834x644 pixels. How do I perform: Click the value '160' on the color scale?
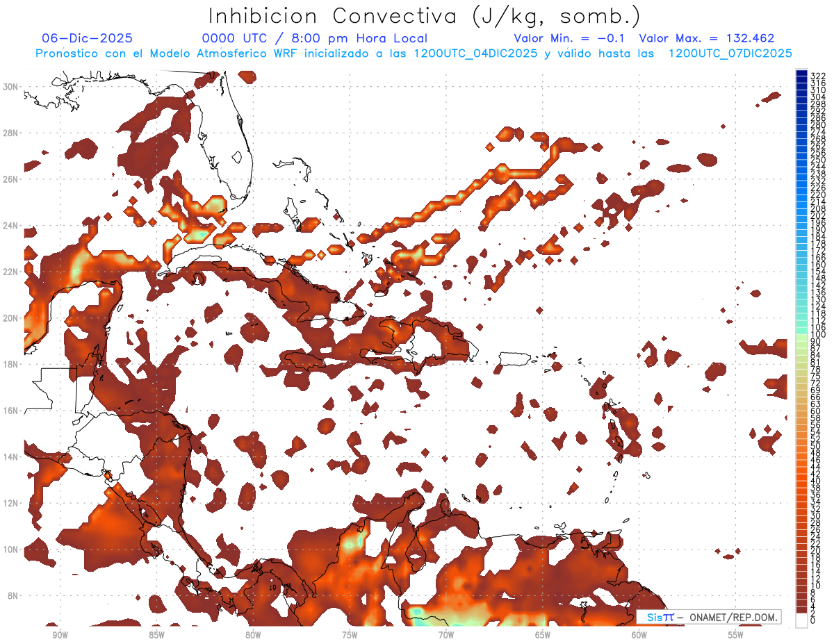pos(817,265)
